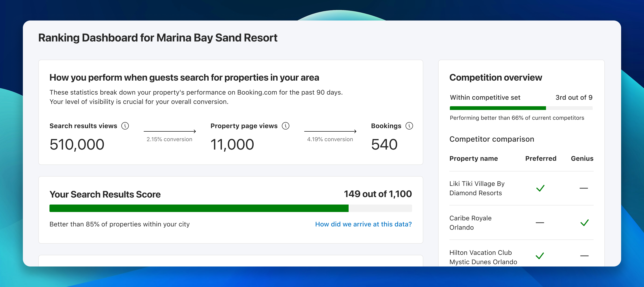Click the competitive set ranking progress bar
644x287 pixels.
coord(521,108)
